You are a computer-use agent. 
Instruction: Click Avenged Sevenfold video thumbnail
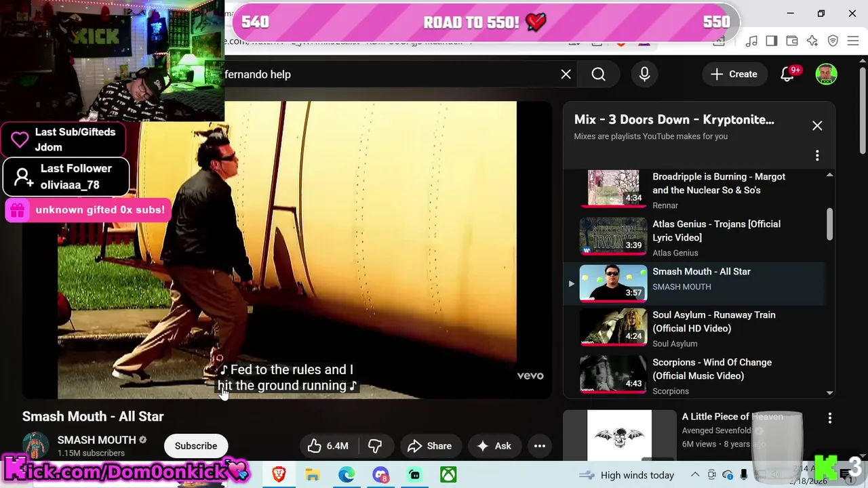click(619, 434)
